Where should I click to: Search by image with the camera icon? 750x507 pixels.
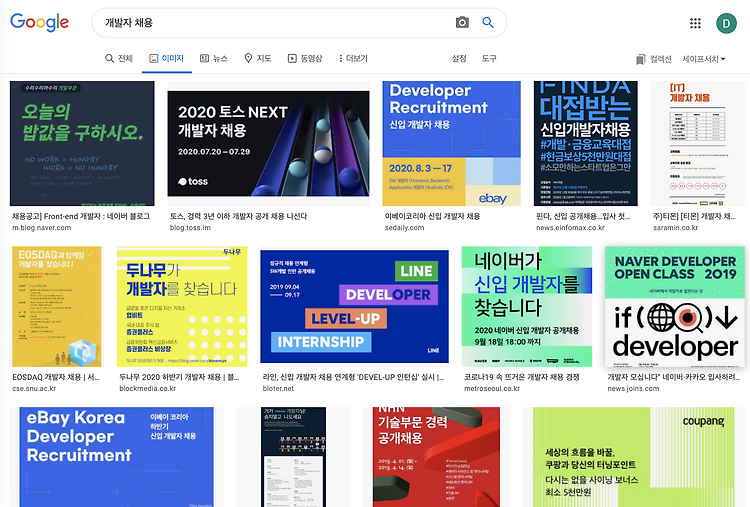point(462,22)
